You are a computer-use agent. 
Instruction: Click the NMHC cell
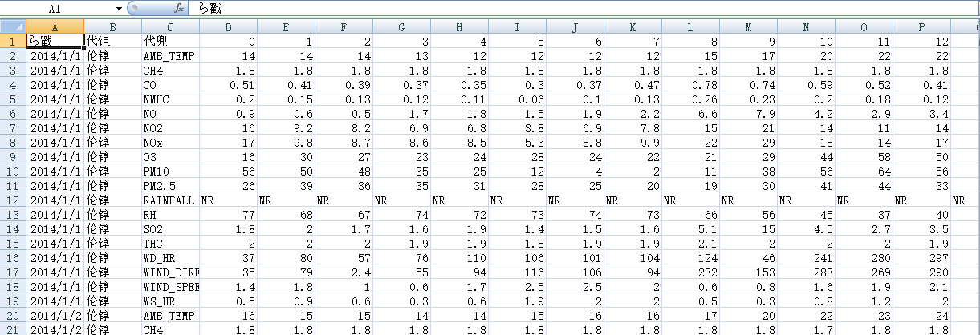[170, 99]
